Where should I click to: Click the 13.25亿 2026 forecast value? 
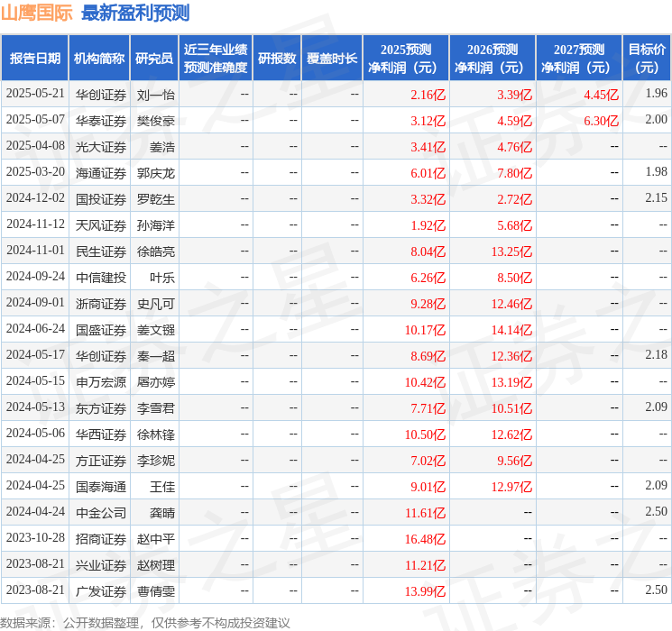[x=511, y=251]
